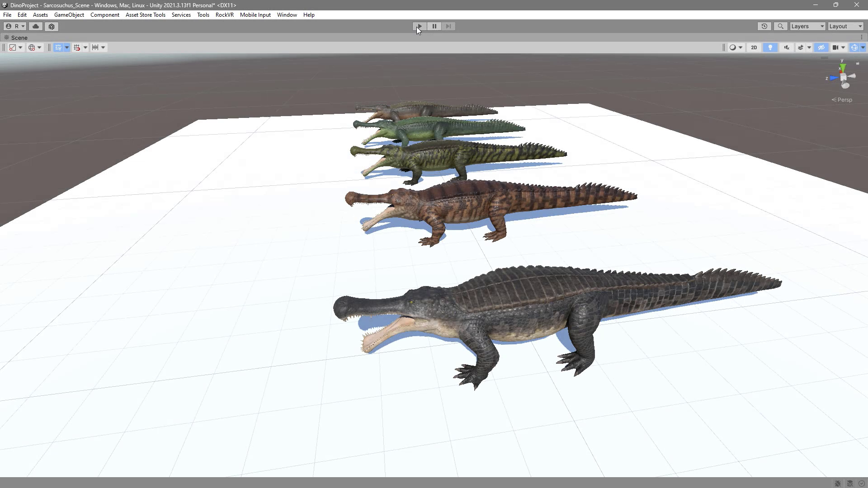The image size is (868, 488).
Task: Click the orientation gizmo center cube
Action: tap(844, 78)
